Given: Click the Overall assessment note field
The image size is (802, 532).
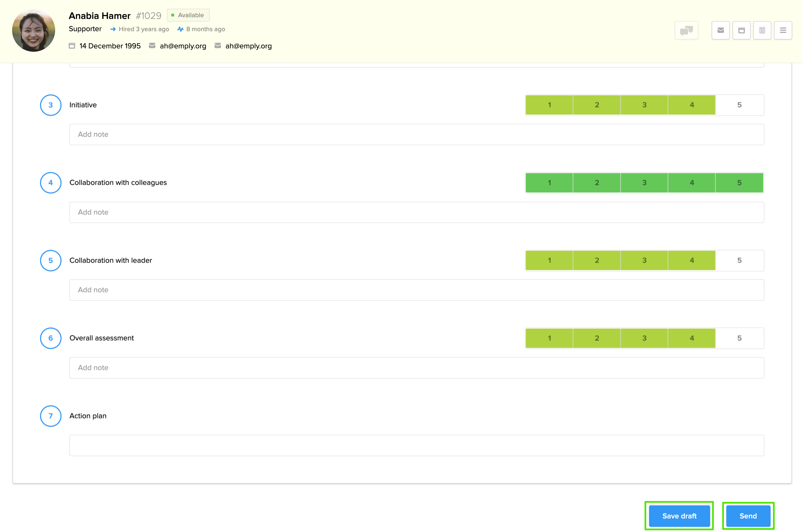Looking at the screenshot, I should 416,368.
